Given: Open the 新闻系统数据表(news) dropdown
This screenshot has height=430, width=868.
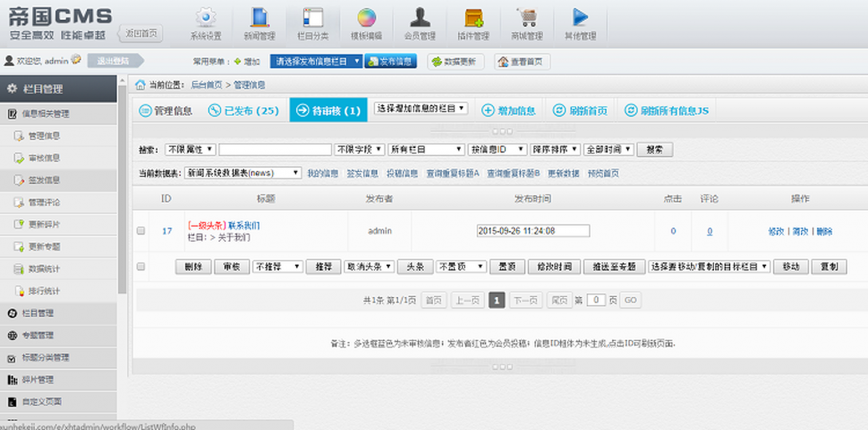Looking at the screenshot, I should click(243, 173).
